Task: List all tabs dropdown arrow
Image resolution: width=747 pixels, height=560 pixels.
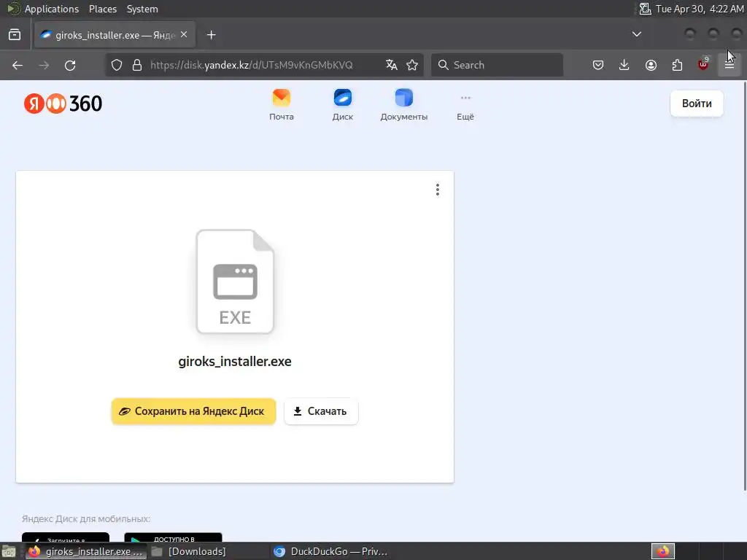Action: [x=636, y=34]
